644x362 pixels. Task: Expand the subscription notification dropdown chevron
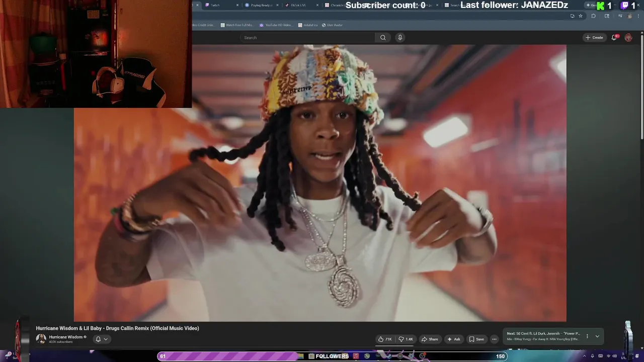[x=106, y=339]
